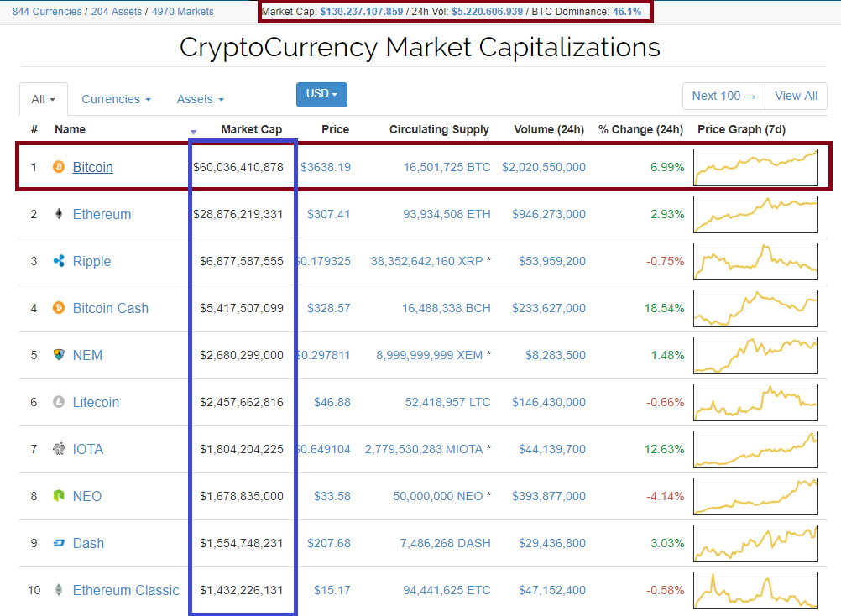Viewport: 841px width, 616px height.
Task: Sort by the % Change (24h) header
Action: coord(640,129)
